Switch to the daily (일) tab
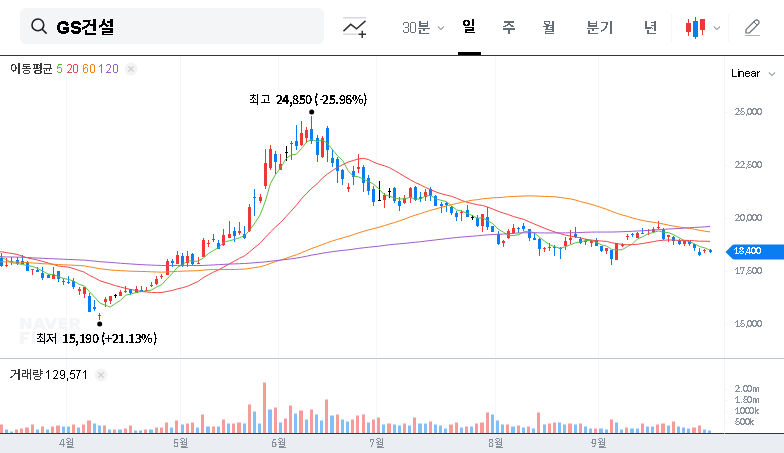Viewport: 784px width, 453px height. (x=468, y=27)
